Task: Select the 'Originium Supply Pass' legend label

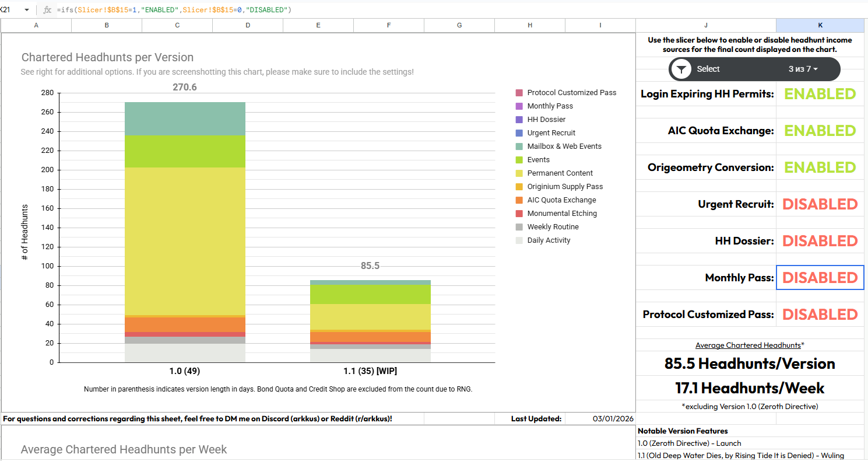Action: coord(565,187)
